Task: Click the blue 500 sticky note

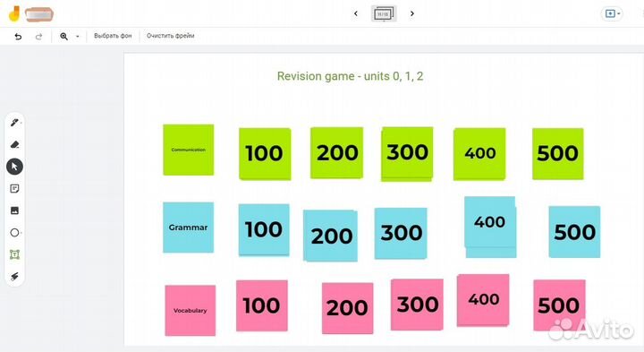Action: [x=574, y=232]
